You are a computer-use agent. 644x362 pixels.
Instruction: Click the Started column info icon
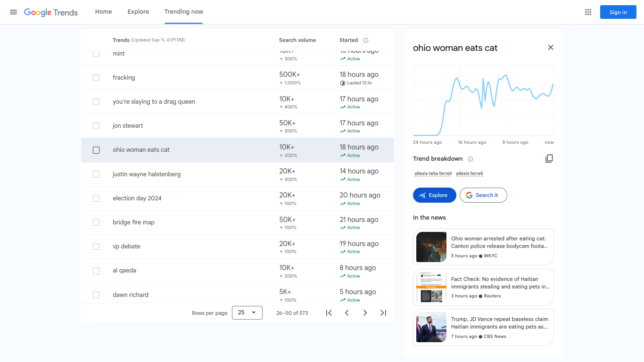(x=366, y=40)
